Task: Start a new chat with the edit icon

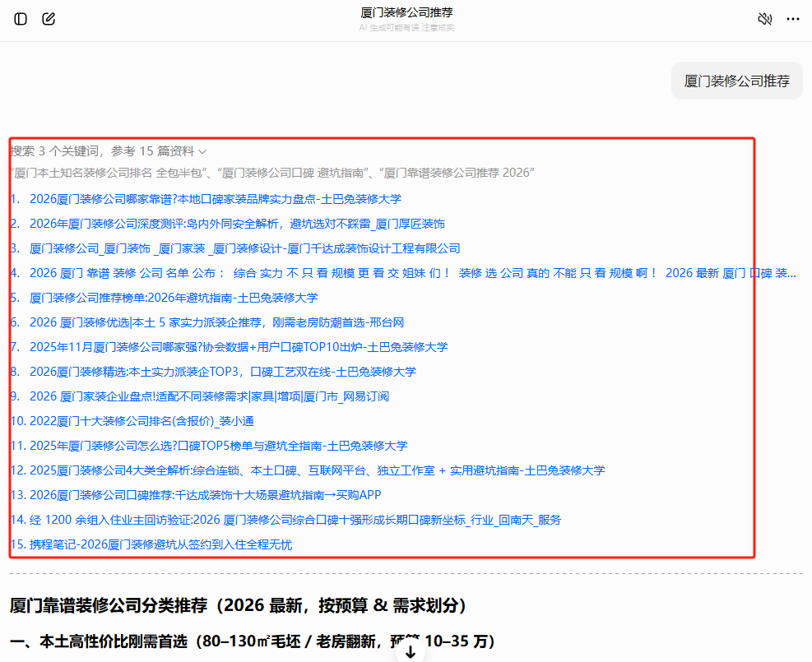Action: point(49,19)
